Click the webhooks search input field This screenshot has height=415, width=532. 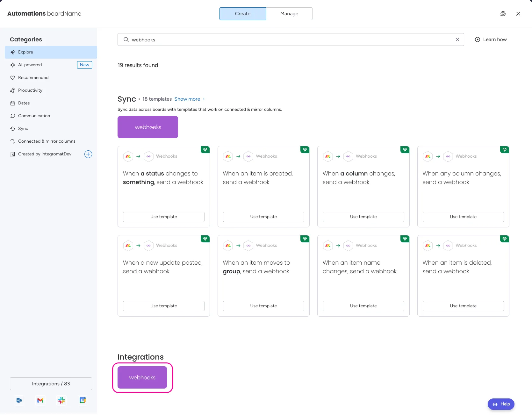pyautogui.click(x=291, y=39)
